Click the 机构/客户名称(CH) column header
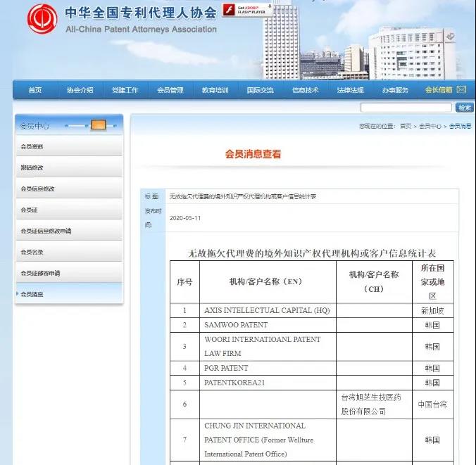The width and height of the screenshot is (476, 465). pos(374,282)
